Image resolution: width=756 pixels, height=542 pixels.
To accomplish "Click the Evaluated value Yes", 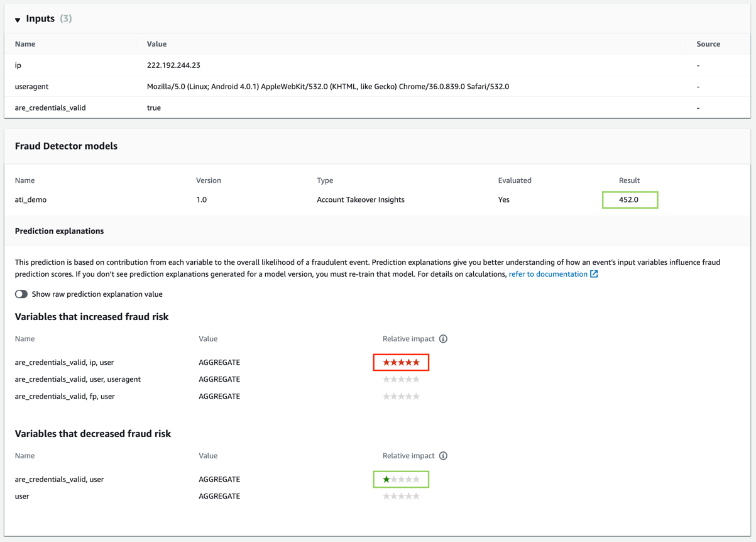I will tap(504, 200).
